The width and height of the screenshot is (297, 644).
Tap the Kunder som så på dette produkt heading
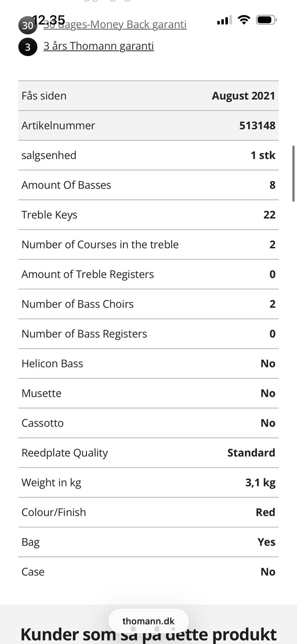click(x=148, y=634)
